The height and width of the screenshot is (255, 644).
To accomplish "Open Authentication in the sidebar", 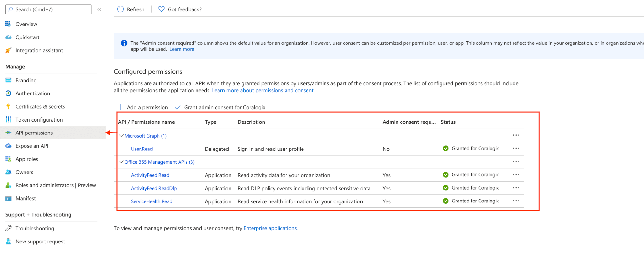I will coord(33,93).
